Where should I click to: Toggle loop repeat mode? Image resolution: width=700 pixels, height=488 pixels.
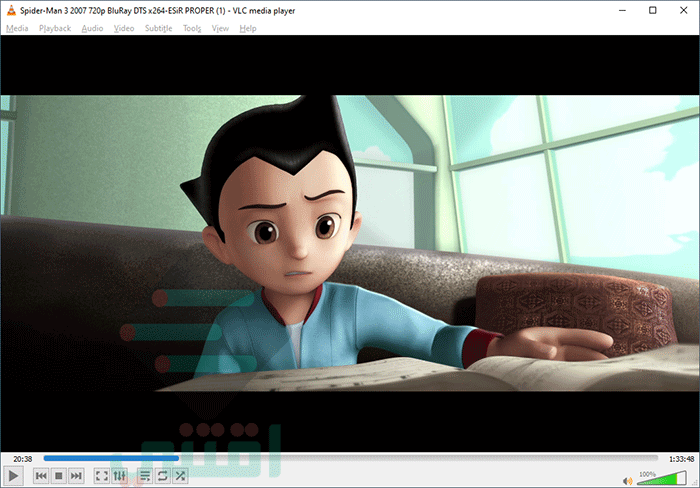pos(162,476)
